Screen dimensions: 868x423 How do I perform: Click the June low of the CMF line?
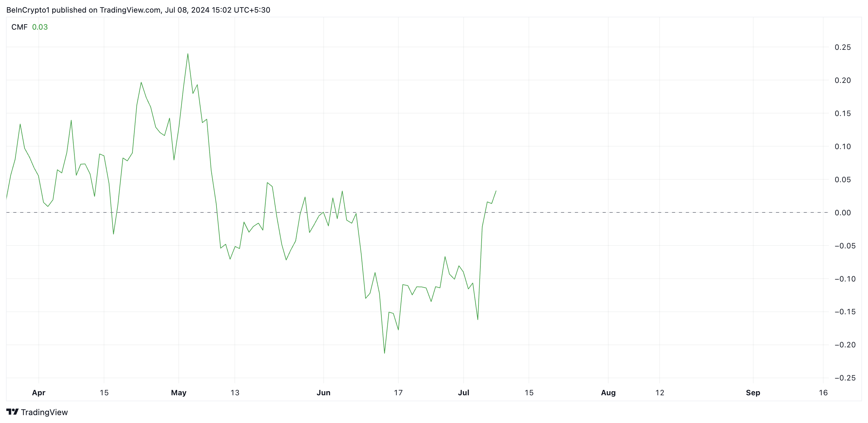click(385, 353)
